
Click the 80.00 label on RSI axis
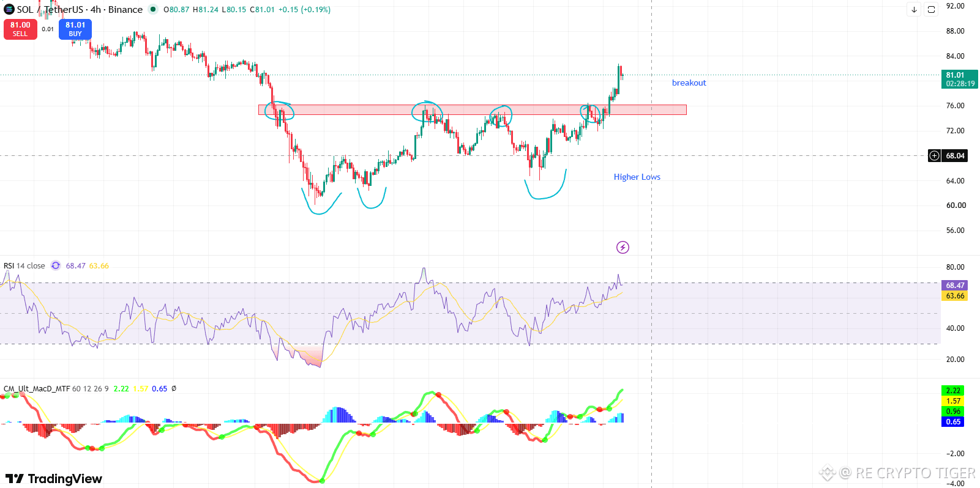click(955, 267)
